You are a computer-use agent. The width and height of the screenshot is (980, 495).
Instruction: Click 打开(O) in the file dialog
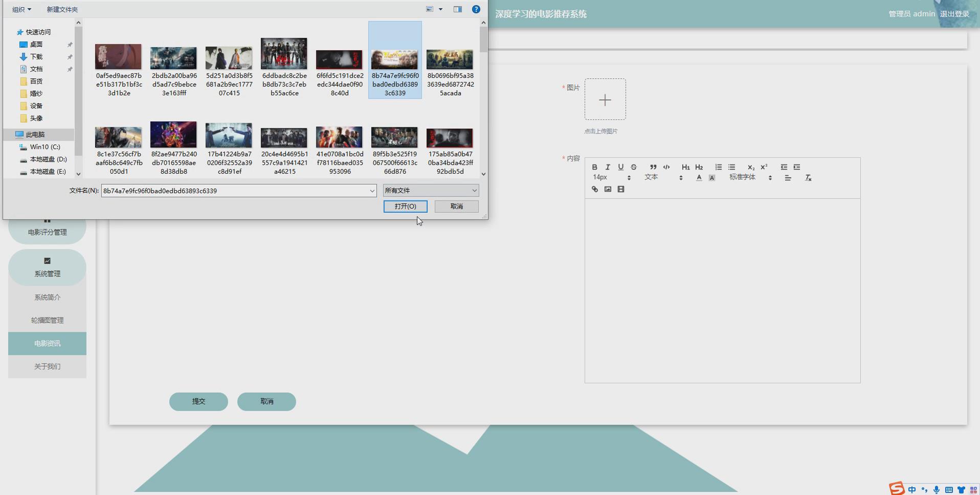(405, 206)
